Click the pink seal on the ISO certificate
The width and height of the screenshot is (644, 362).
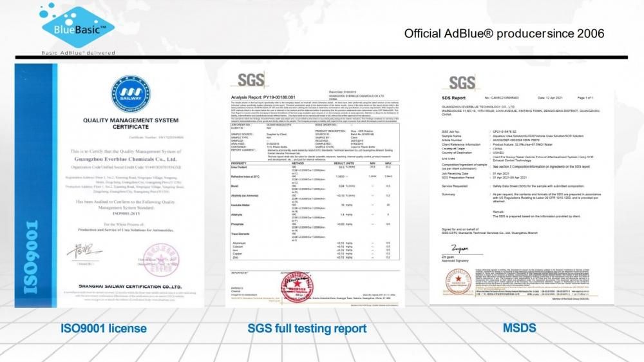161,260
